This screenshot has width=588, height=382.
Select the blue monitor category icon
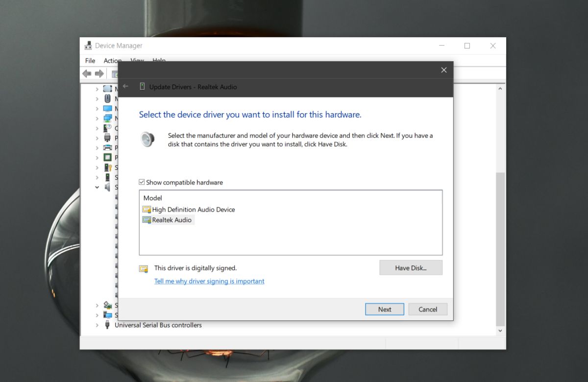click(x=108, y=108)
